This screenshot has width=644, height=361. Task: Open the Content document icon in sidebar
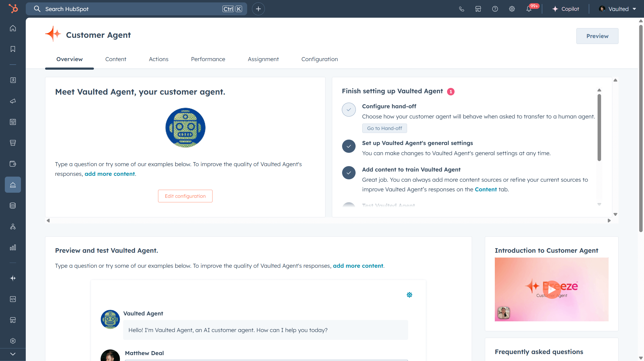(13, 122)
